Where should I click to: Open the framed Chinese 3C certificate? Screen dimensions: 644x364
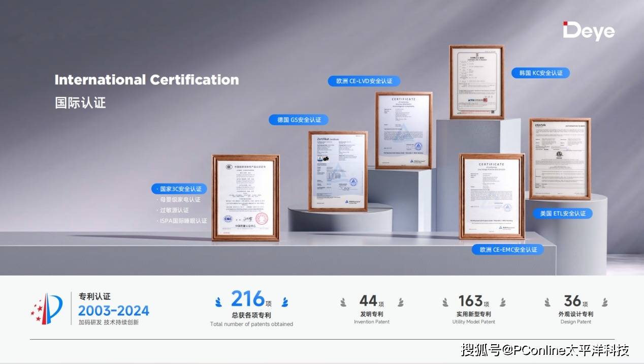click(245, 197)
